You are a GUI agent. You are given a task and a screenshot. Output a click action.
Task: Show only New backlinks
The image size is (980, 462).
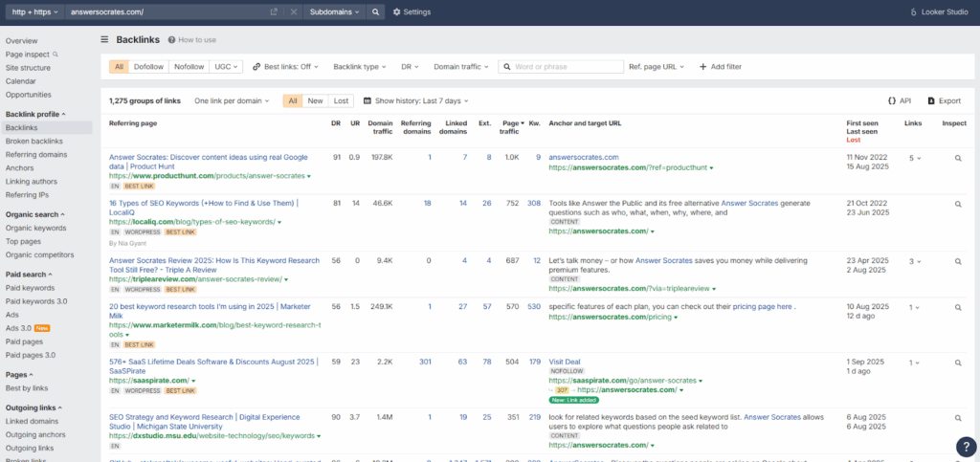tap(315, 100)
